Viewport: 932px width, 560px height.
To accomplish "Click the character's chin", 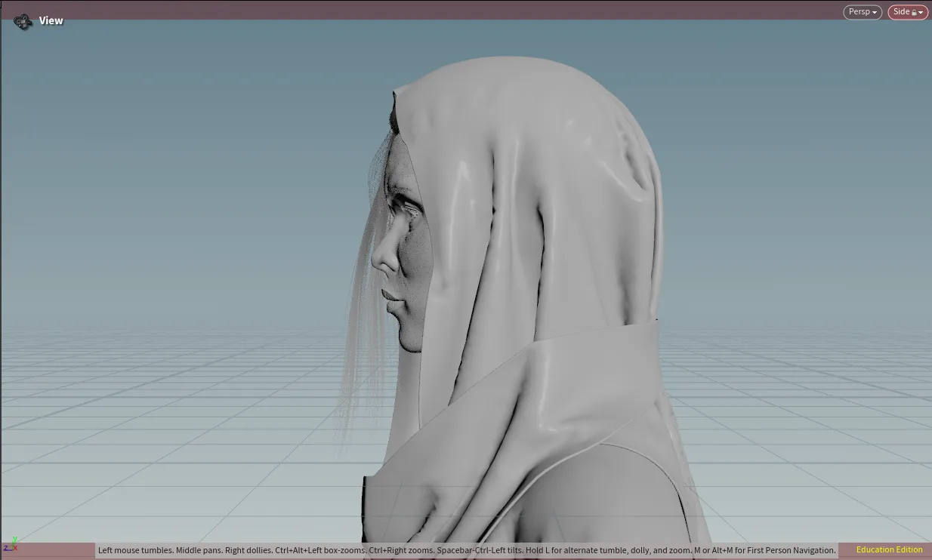I will point(408,341).
